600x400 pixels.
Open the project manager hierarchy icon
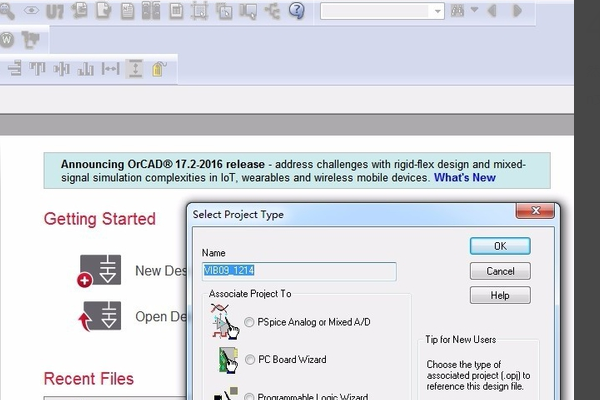pyautogui.click(x=272, y=11)
